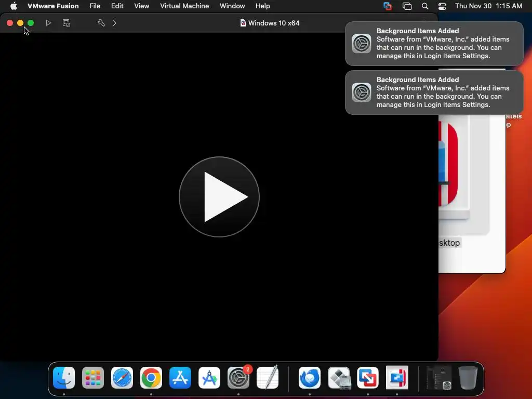This screenshot has height=399, width=532.
Task: Open the Trash from the Dock
Action: 468,377
